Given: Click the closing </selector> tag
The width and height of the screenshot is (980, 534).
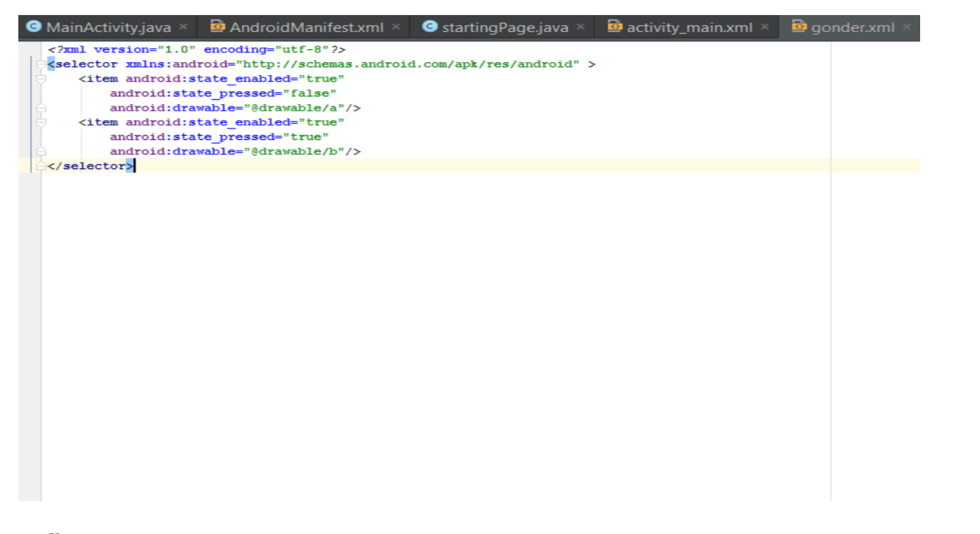Looking at the screenshot, I should (91, 166).
